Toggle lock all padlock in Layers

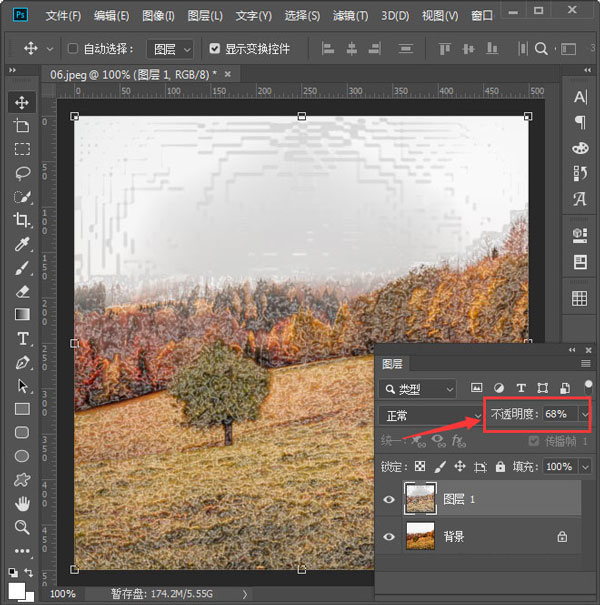[x=500, y=466]
